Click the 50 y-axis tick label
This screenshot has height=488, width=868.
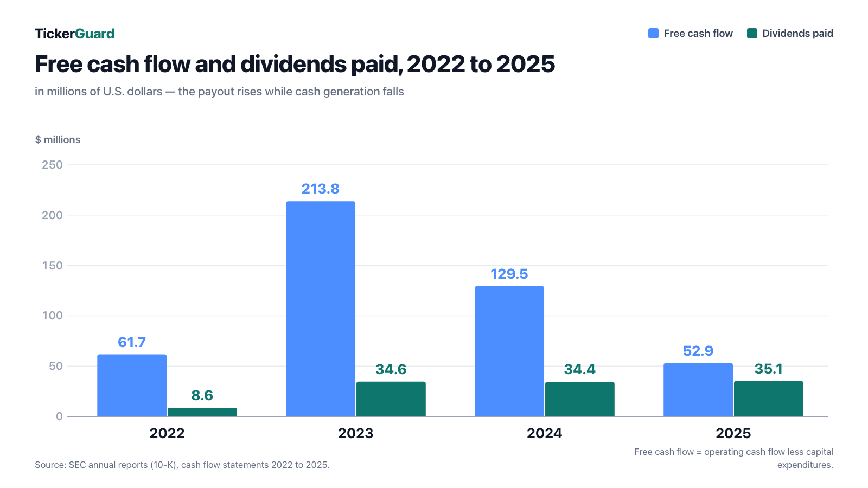(x=56, y=366)
